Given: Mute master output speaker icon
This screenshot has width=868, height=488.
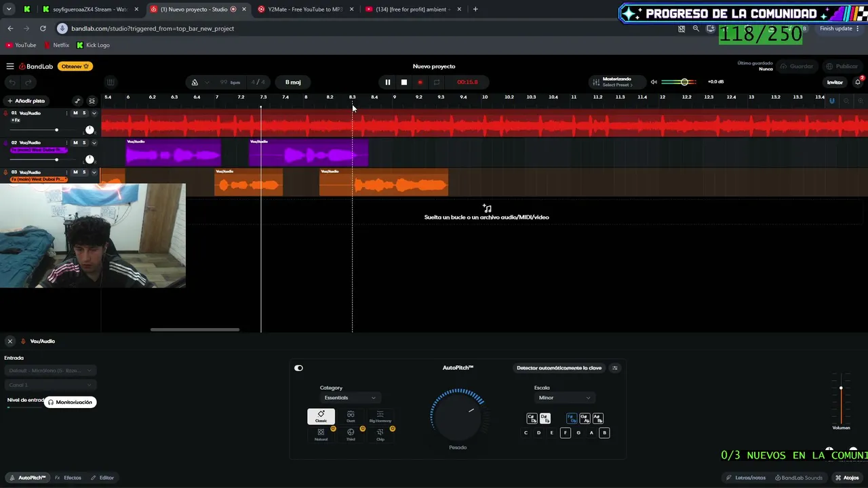Looking at the screenshot, I should 654,82.
